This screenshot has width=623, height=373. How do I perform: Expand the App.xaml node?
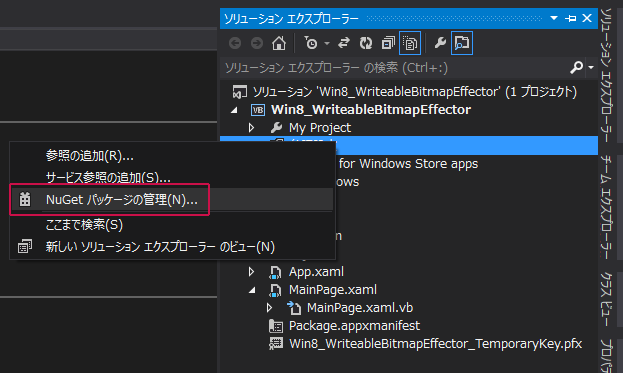(x=251, y=272)
